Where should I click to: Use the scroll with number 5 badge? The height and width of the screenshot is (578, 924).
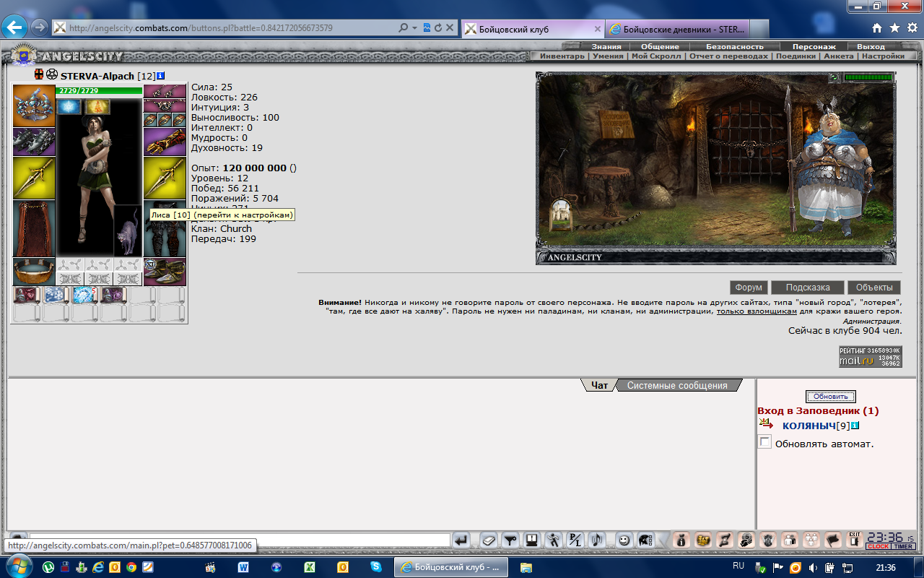(84, 295)
